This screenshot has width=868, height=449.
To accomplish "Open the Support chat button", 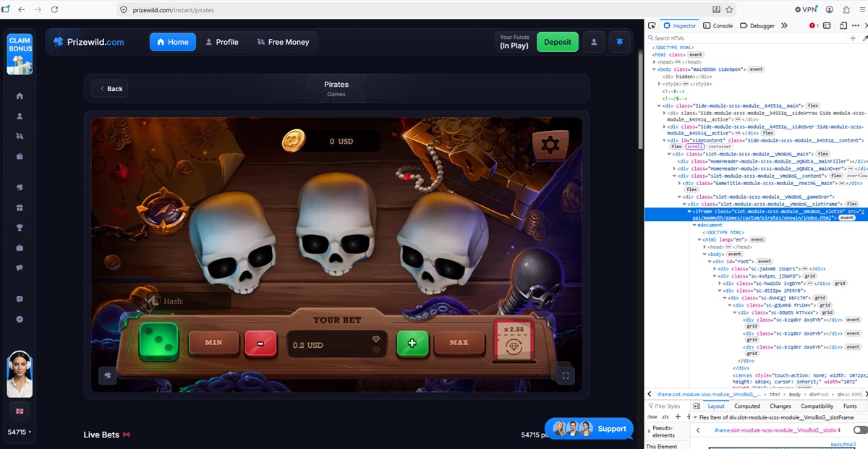I will point(589,429).
